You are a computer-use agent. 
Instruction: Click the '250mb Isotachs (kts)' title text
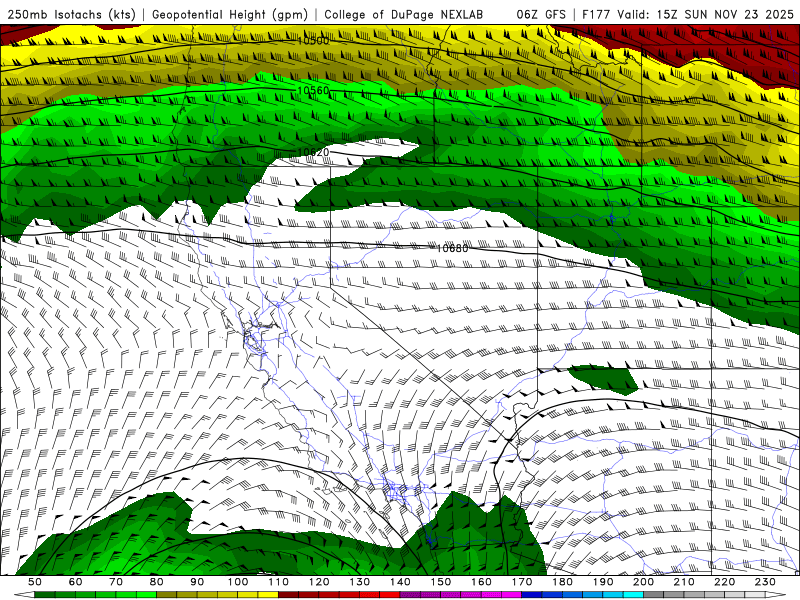click(x=72, y=14)
